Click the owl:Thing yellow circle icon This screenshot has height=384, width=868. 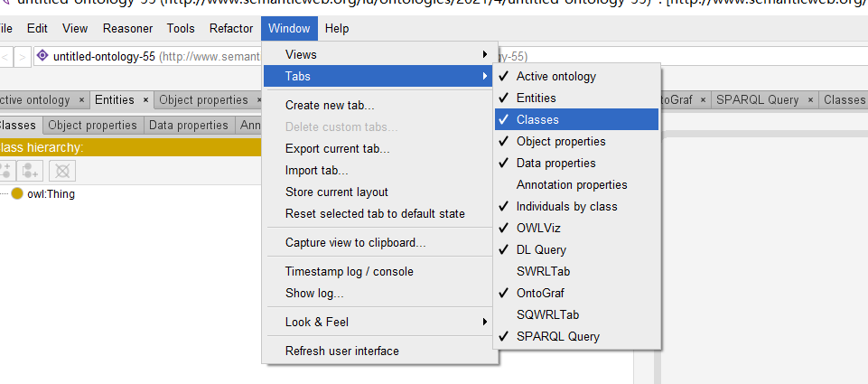tap(17, 193)
